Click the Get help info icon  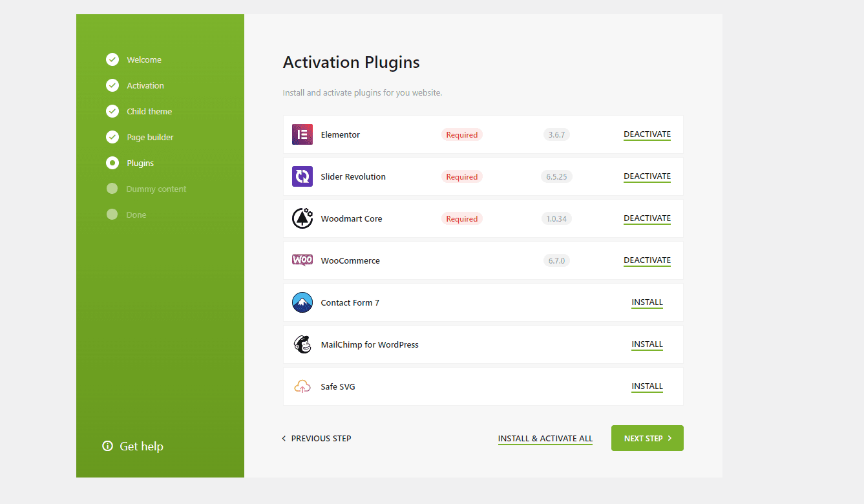coord(107,446)
